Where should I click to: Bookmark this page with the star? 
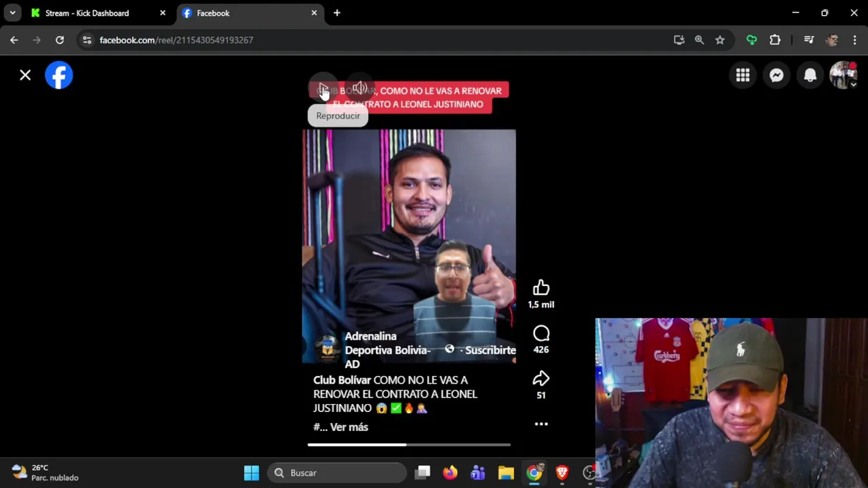tap(719, 40)
